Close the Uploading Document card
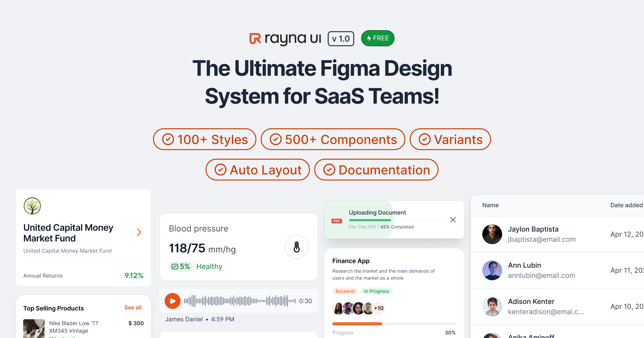 click(453, 220)
